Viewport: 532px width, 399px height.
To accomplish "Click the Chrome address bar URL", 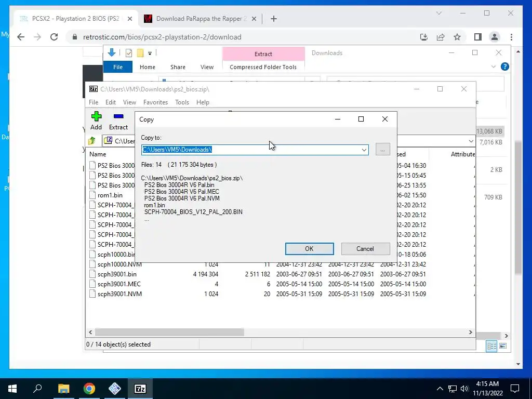I will pyautogui.click(x=162, y=37).
